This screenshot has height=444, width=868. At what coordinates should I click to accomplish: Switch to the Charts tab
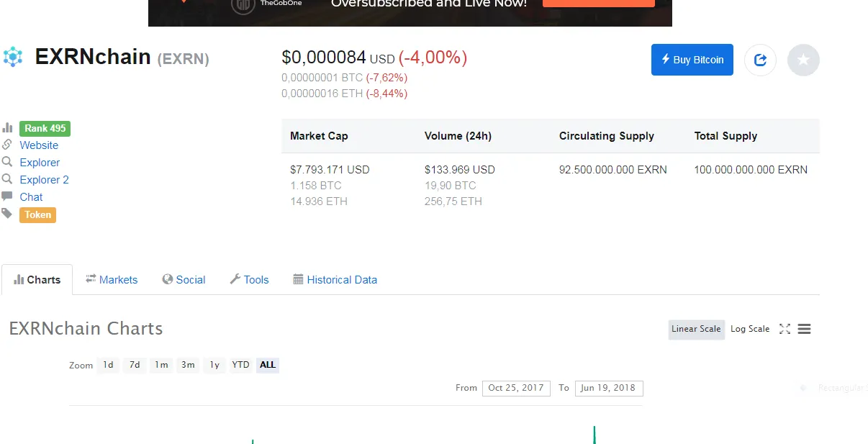[x=37, y=280]
